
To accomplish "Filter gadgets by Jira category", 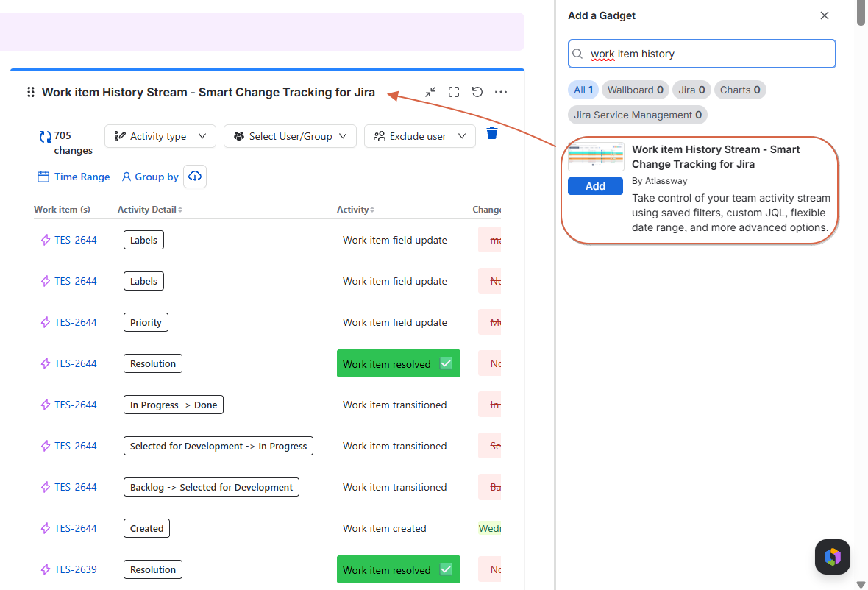I will (691, 90).
